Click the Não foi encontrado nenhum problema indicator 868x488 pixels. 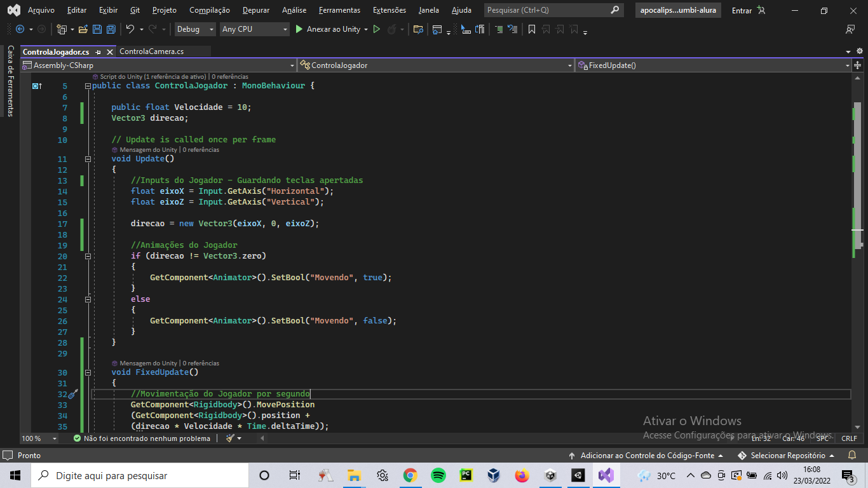[x=142, y=438]
